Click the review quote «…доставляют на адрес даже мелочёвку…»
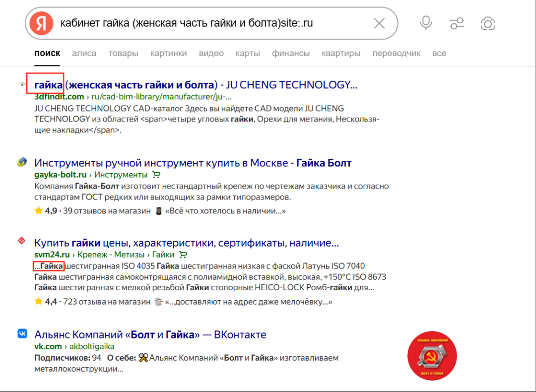 249,302
